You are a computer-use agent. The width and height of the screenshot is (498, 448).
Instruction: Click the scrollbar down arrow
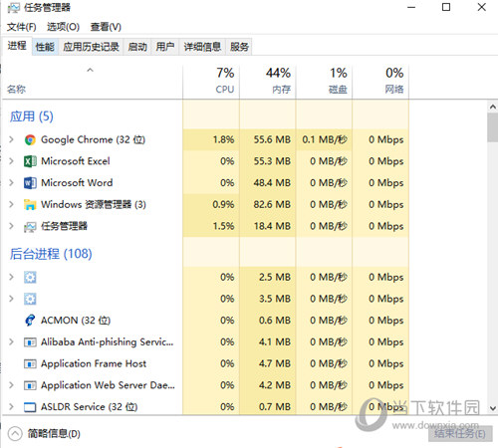(x=493, y=408)
